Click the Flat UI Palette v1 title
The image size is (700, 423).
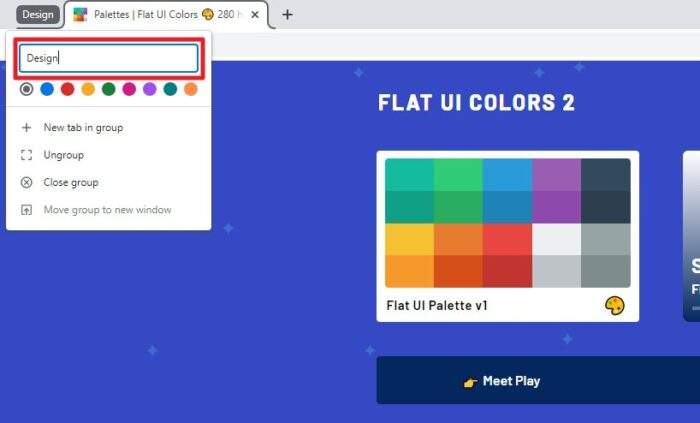click(437, 306)
